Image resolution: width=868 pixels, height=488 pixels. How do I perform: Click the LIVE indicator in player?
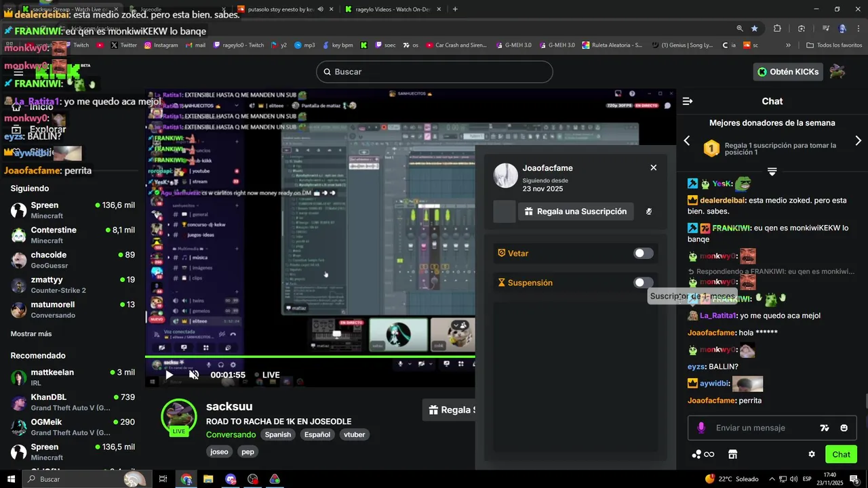(267, 375)
